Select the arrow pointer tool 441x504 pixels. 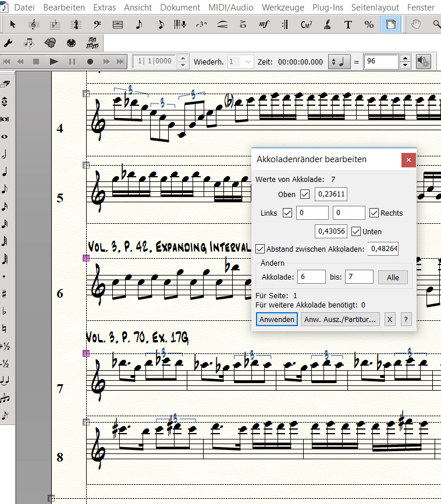tap(13, 24)
